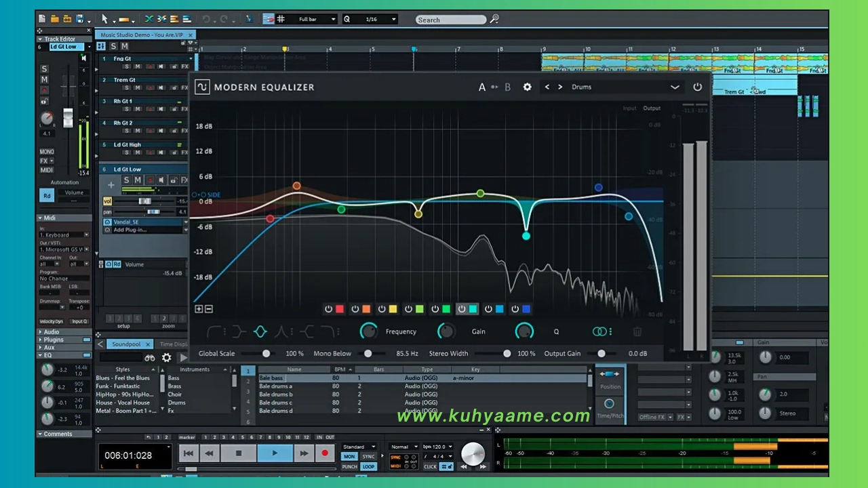Image resolution: width=868 pixels, height=488 pixels.
Task: Open the bpm 120.0 tempo dropdown
Action: pos(438,447)
